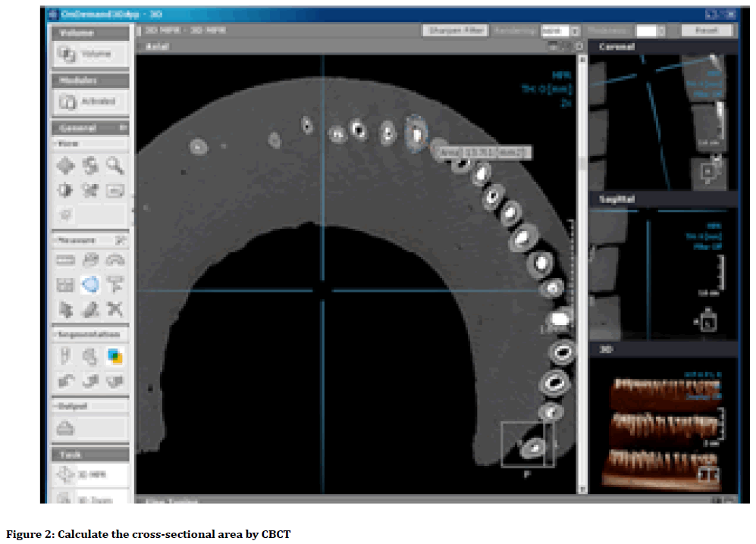
Task: Click the colored segmentation overlay icon
Action: coord(114,355)
